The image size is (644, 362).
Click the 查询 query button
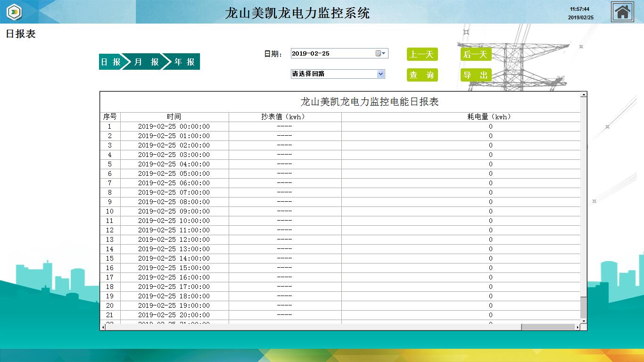pos(422,75)
